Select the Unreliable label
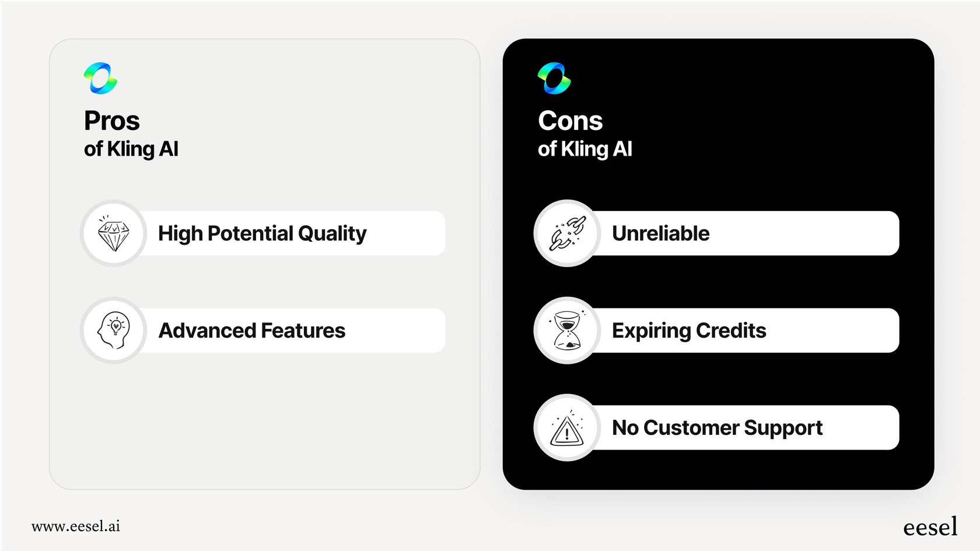The height and width of the screenshot is (551, 980). [x=660, y=234]
